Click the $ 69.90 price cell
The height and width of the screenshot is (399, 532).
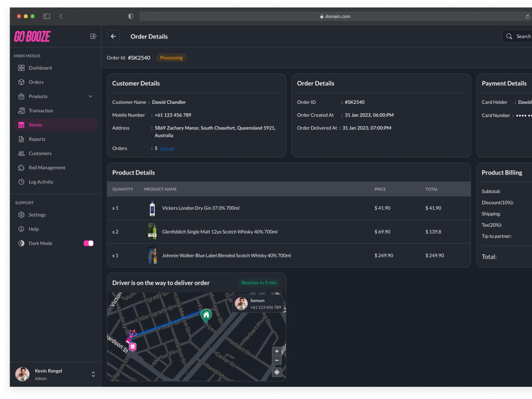click(383, 232)
